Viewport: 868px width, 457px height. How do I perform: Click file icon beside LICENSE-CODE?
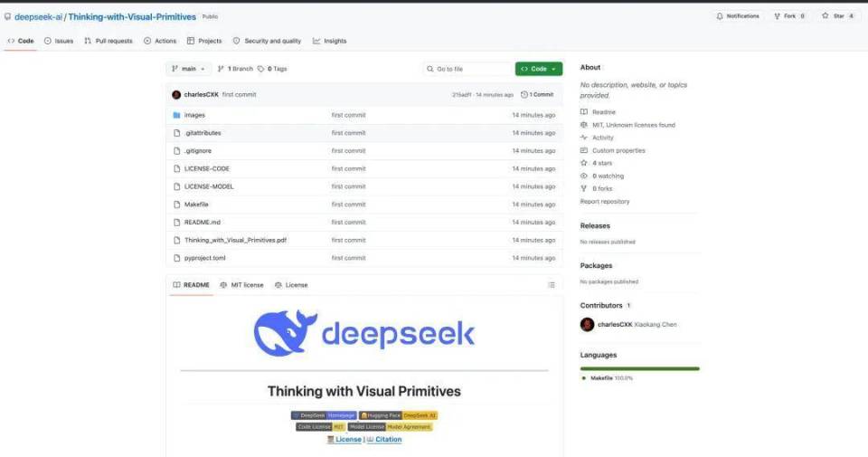coord(176,168)
